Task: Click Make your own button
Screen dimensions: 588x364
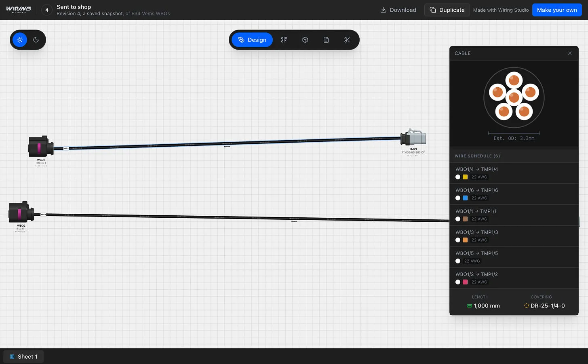Action: (557, 10)
